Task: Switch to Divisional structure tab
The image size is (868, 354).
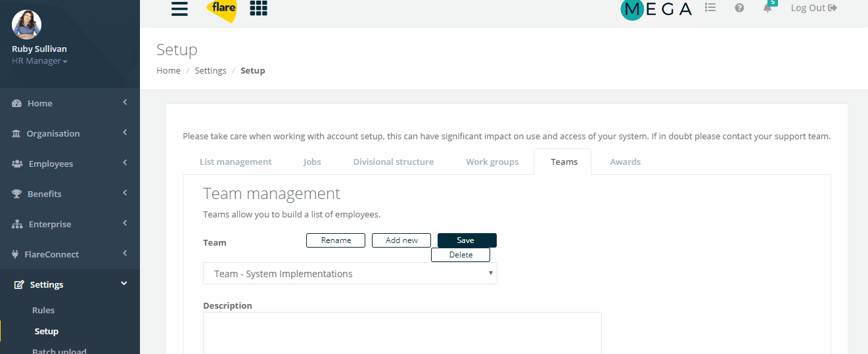Action: point(394,162)
